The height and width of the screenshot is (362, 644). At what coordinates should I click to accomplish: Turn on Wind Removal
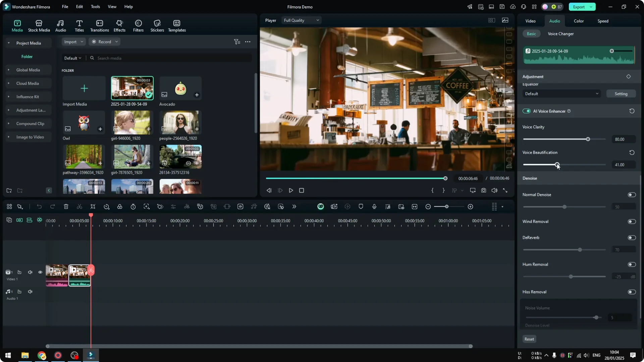pos(632,221)
